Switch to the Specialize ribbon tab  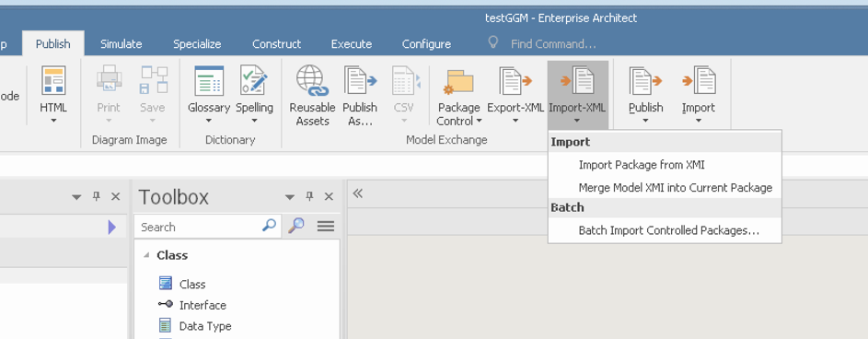click(197, 44)
